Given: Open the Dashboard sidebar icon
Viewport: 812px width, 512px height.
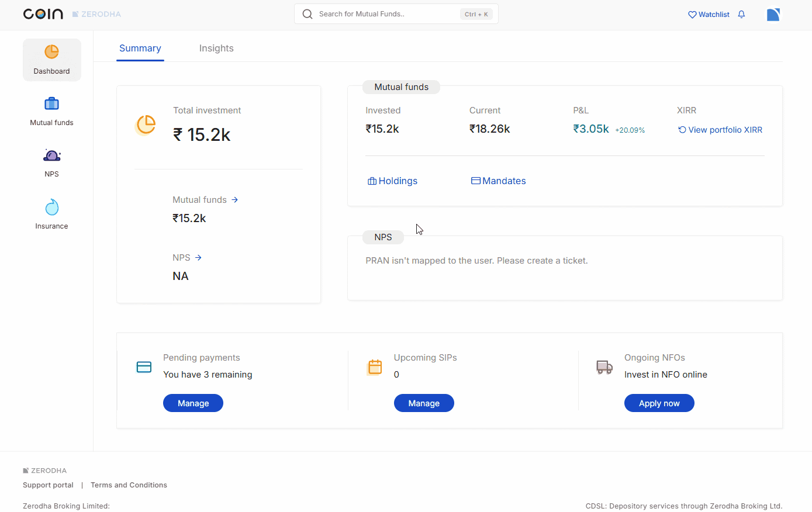Looking at the screenshot, I should [x=51, y=60].
